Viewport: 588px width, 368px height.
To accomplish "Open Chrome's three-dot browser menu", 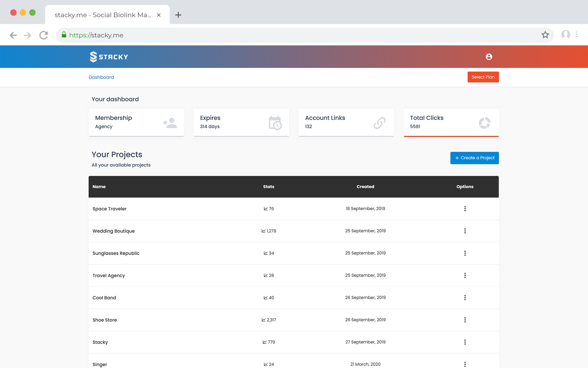I will pos(576,35).
